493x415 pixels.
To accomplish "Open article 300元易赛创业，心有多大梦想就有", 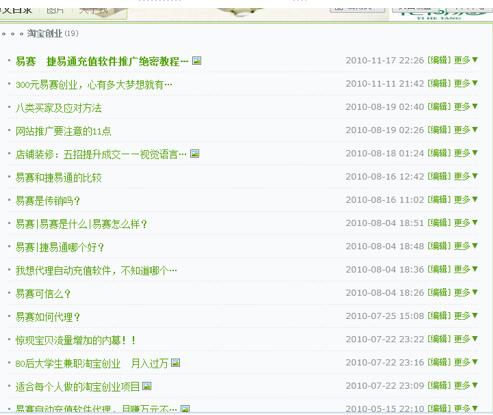I will (x=94, y=85).
